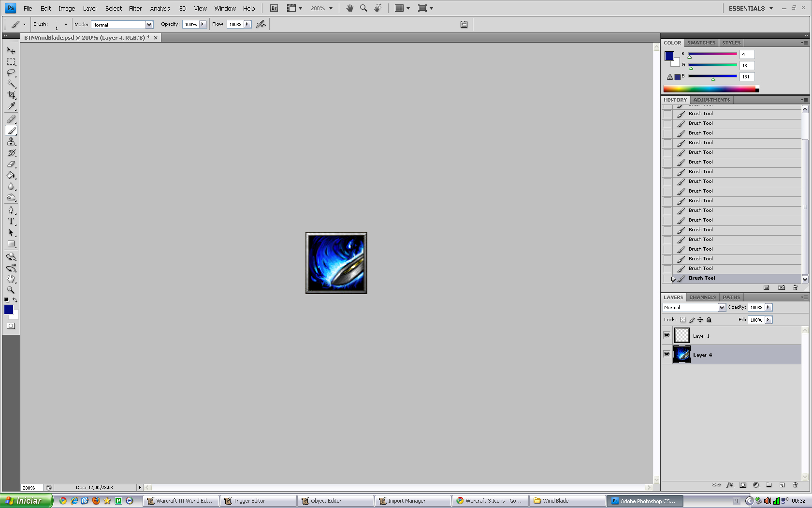Screen dimensions: 812x508
Task: Select the Crop tool
Action: pos(11,95)
